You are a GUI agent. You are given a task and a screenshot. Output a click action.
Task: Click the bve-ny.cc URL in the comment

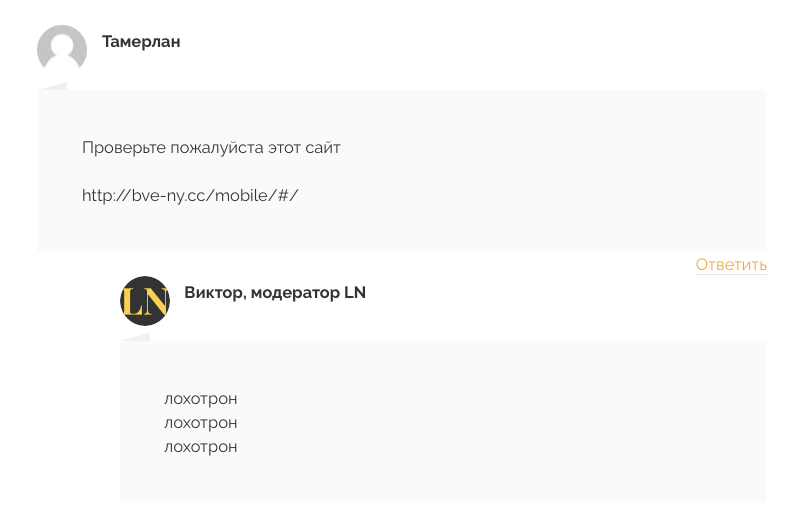point(190,195)
